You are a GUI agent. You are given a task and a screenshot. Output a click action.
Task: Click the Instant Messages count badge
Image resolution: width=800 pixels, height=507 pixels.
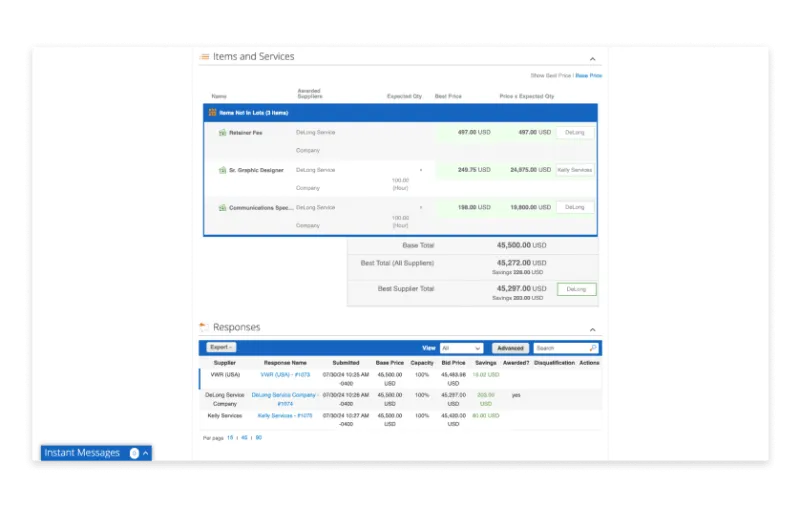tap(134, 453)
